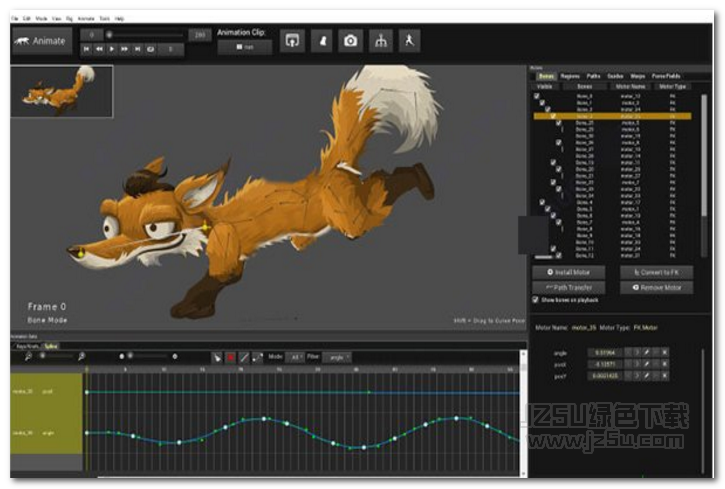Click the Install Motor button
Viewport: 725px width, 489px height.
(569, 272)
